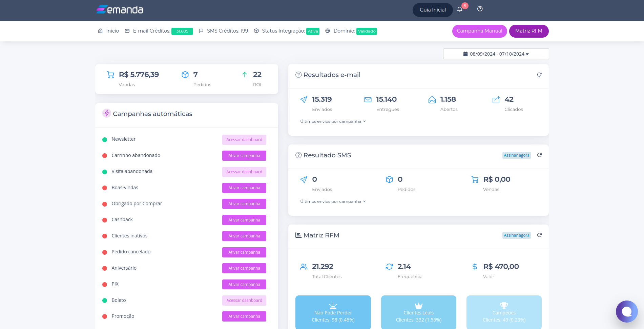Screen dimensions: 644x329
Task: Click the dollar icon for Valor
Action: 475,267
